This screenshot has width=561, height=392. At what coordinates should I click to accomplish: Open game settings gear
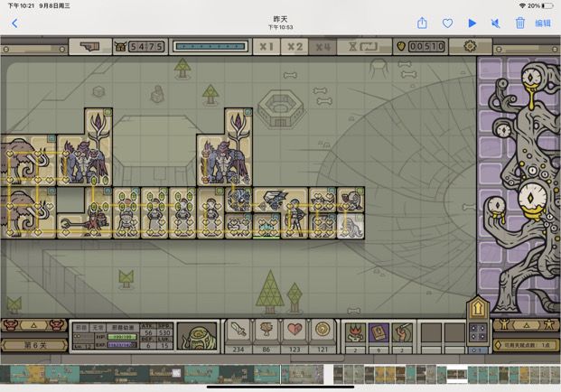point(470,46)
